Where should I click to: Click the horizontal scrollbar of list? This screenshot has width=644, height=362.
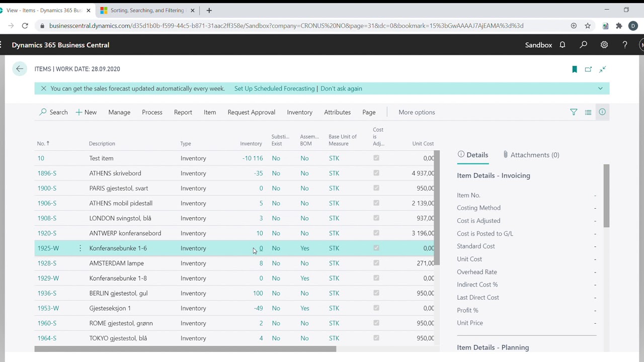tap(185, 349)
